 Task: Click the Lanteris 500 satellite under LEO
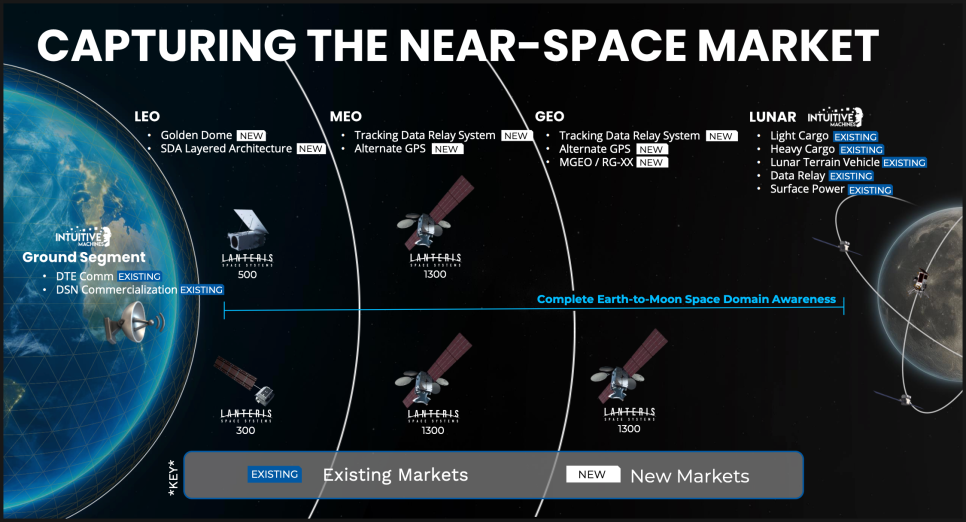coord(248,230)
